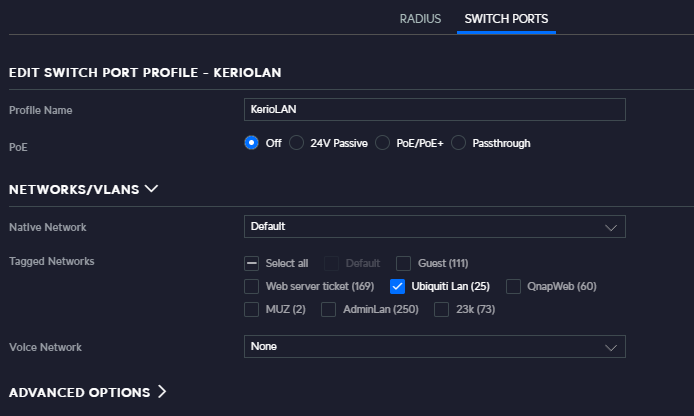
Task: Enable Web server ticket (169) checkbox
Action: (251, 286)
